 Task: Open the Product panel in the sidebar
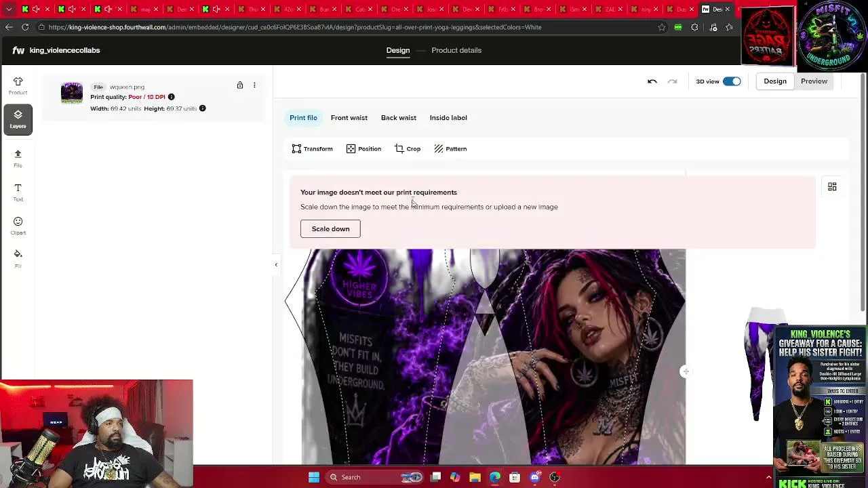(x=18, y=85)
